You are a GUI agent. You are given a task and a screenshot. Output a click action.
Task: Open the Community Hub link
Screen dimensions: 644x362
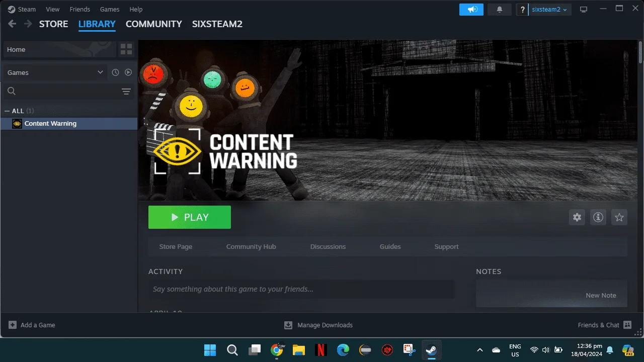coord(251,246)
